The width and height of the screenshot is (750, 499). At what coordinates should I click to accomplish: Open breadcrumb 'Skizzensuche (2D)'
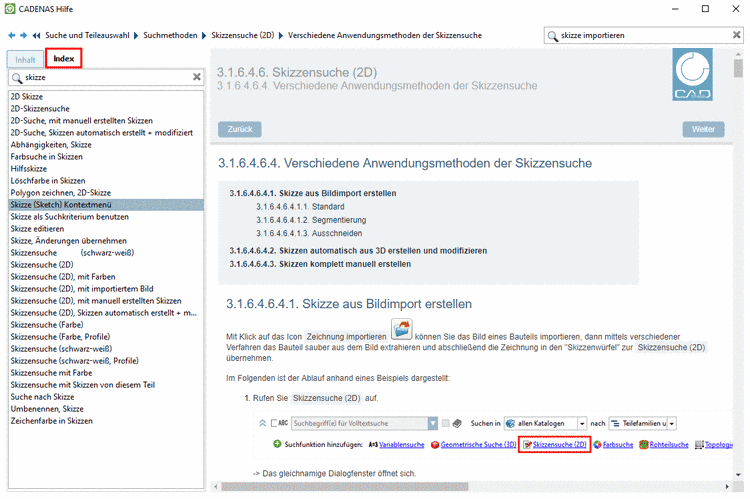click(x=243, y=35)
